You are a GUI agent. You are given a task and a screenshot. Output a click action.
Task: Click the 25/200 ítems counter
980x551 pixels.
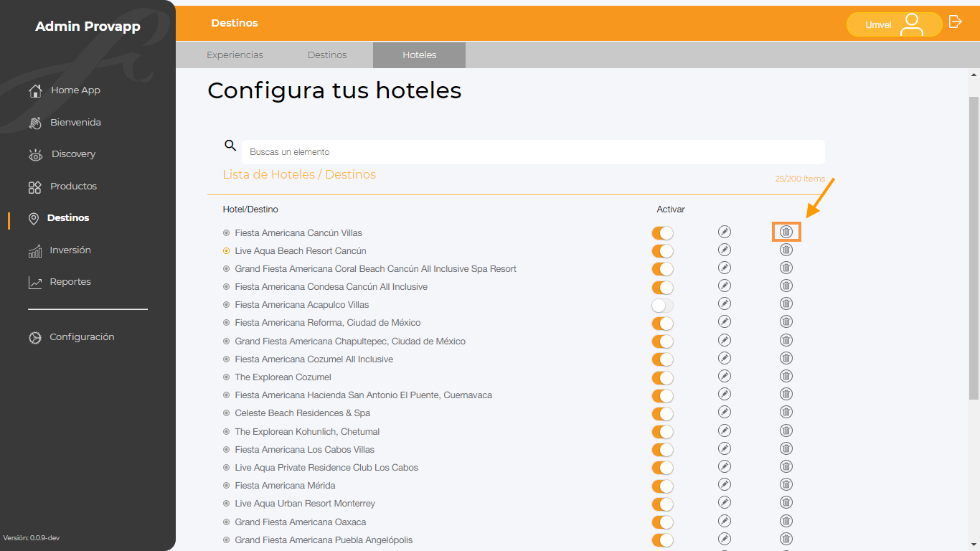tap(800, 179)
